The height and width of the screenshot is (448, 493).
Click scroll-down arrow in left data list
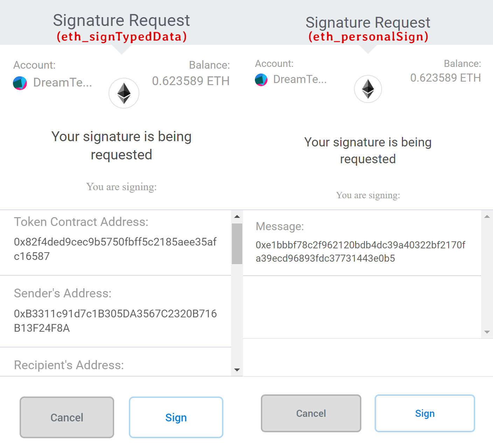point(237,370)
